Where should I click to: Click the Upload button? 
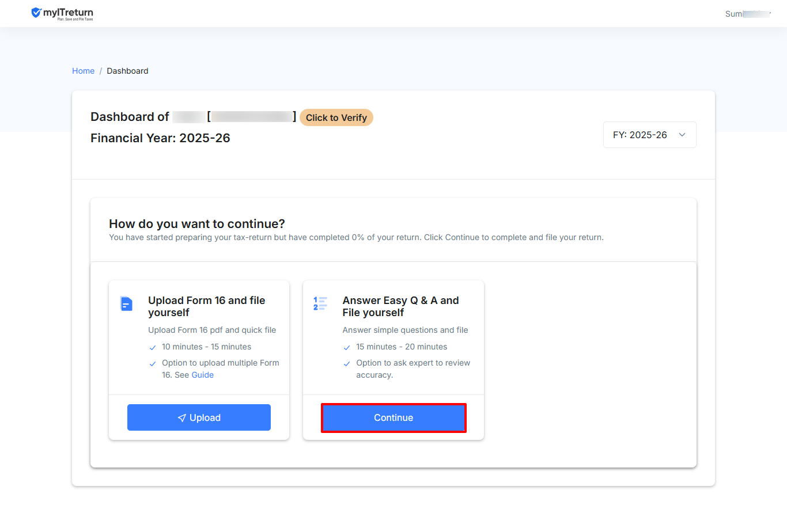point(199,417)
